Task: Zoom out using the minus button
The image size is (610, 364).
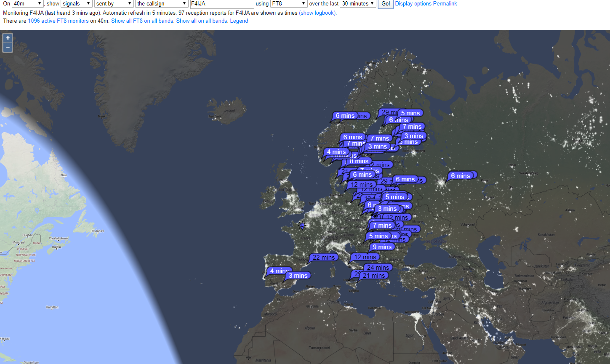Action: [8, 47]
